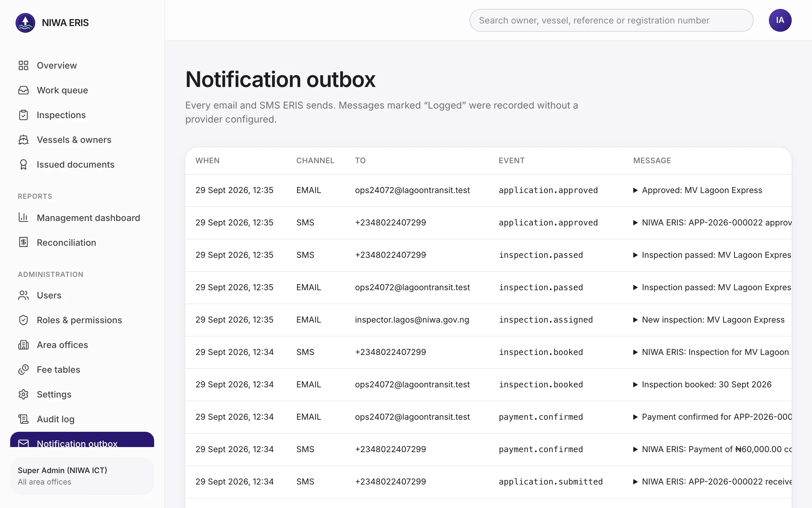Screen dimensions: 812x508
Task: Click the Vessels & owners ship icon
Action: pyautogui.click(x=23, y=140)
